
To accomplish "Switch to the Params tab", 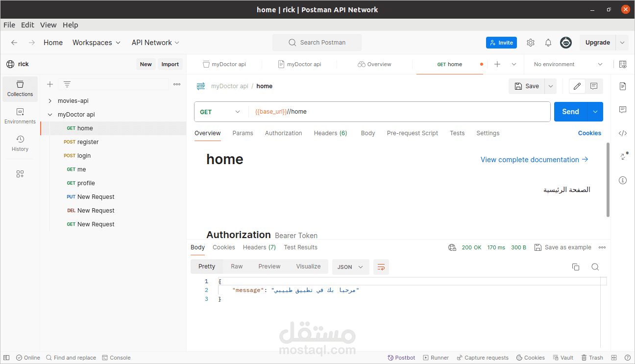I will [x=243, y=133].
